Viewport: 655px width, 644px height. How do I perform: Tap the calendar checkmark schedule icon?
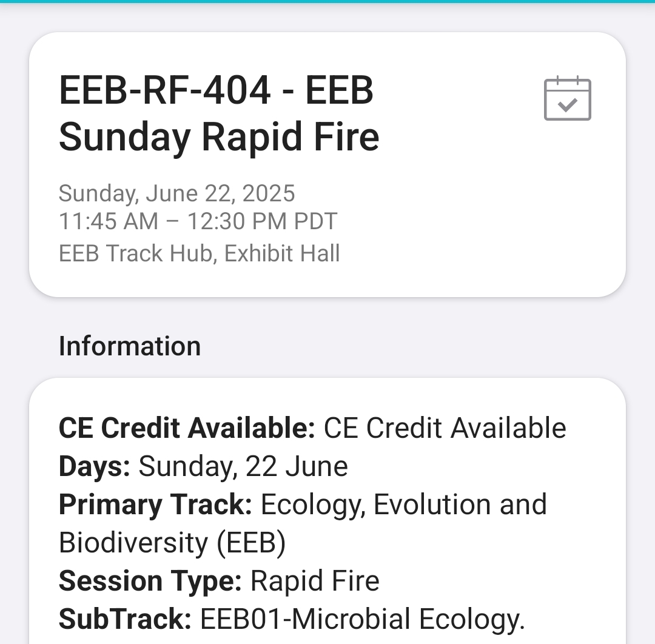[567, 99]
